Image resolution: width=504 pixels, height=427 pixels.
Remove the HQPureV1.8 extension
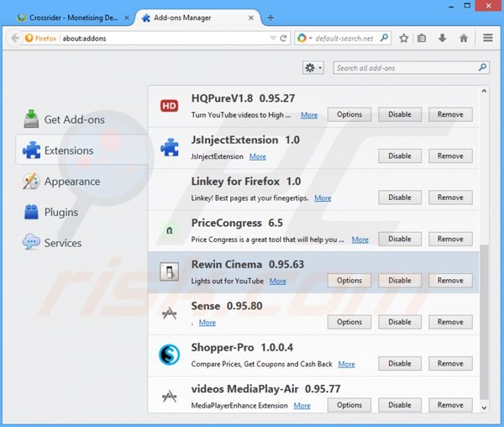click(450, 114)
